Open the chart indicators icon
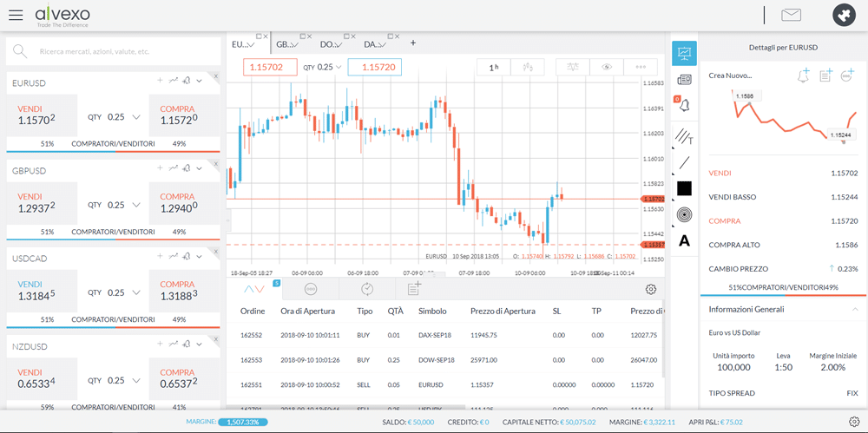The width and height of the screenshot is (868, 433). (573, 67)
